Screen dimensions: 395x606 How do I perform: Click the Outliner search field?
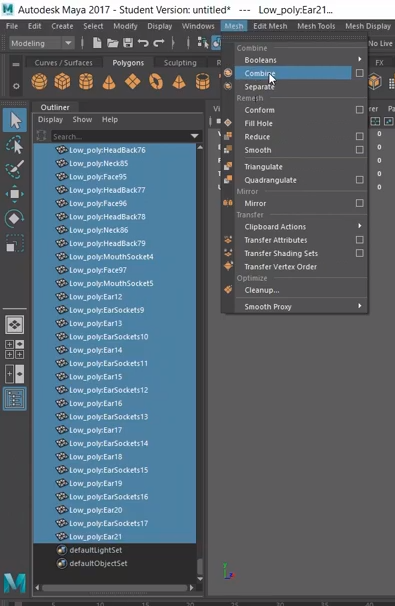120,136
